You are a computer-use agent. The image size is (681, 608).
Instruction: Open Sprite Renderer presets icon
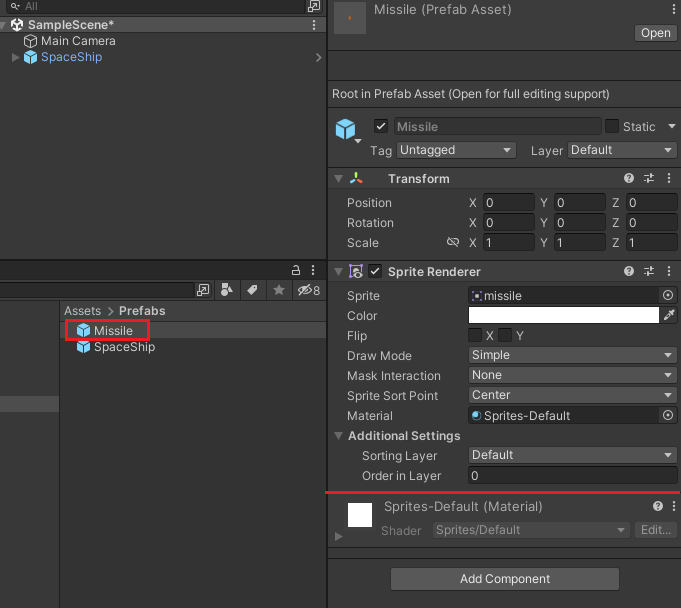[x=649, y=271]
